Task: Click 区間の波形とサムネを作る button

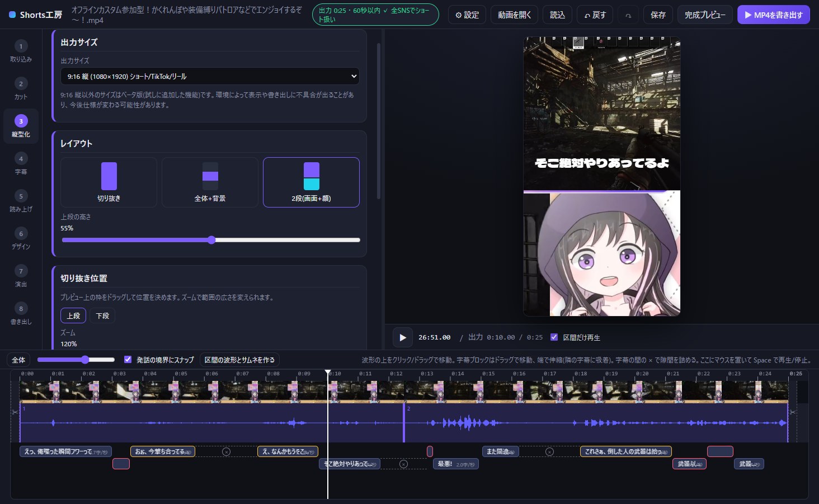Action: point(239,360)
